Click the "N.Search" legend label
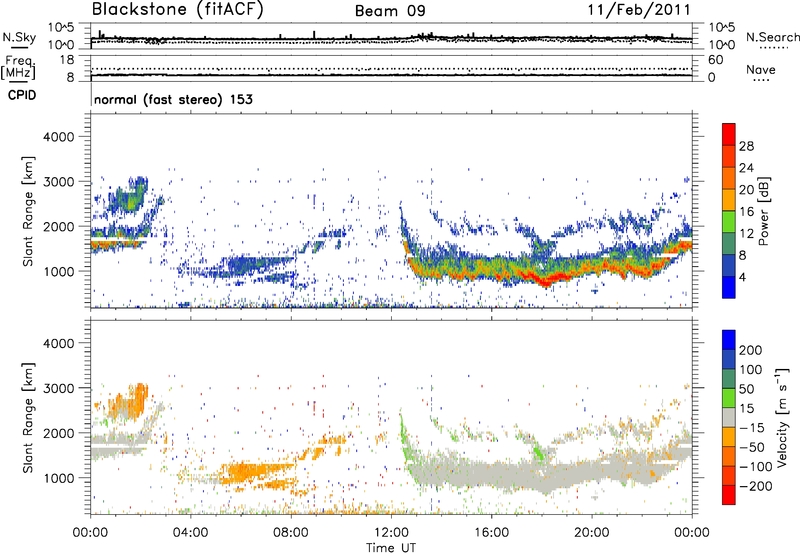This screenshot has width=800, height=554. tap(773, 37)
